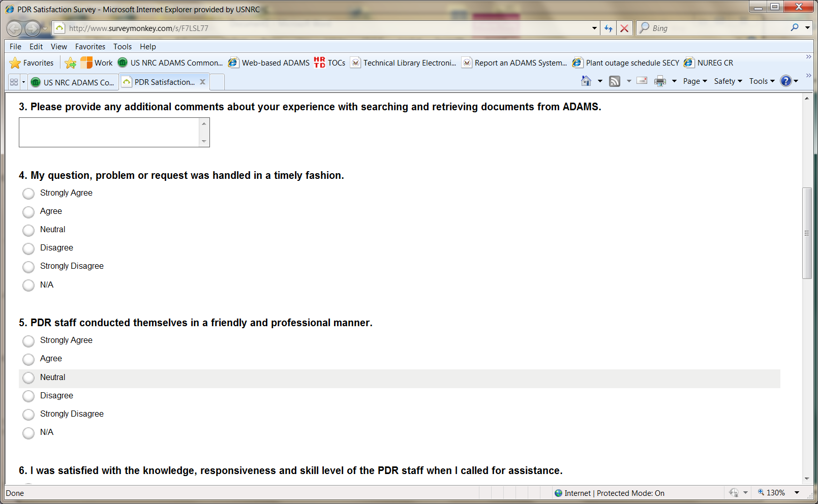Open the address bar history dropdown
Image resolution: width=818 pixels, height=504 pixels.
click(x=594, y=28)
